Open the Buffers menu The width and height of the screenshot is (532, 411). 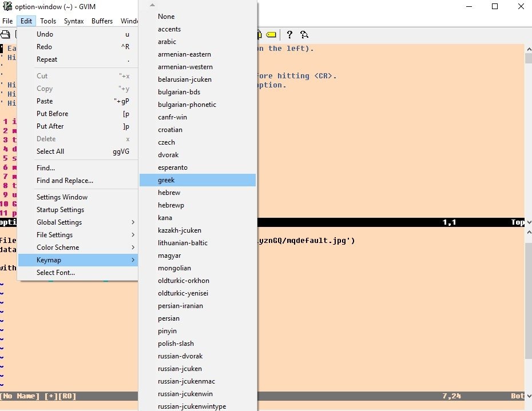[x=102, y=21]
